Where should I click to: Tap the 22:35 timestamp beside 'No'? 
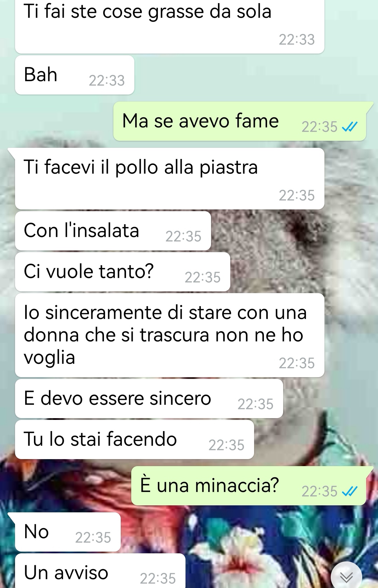93,538
